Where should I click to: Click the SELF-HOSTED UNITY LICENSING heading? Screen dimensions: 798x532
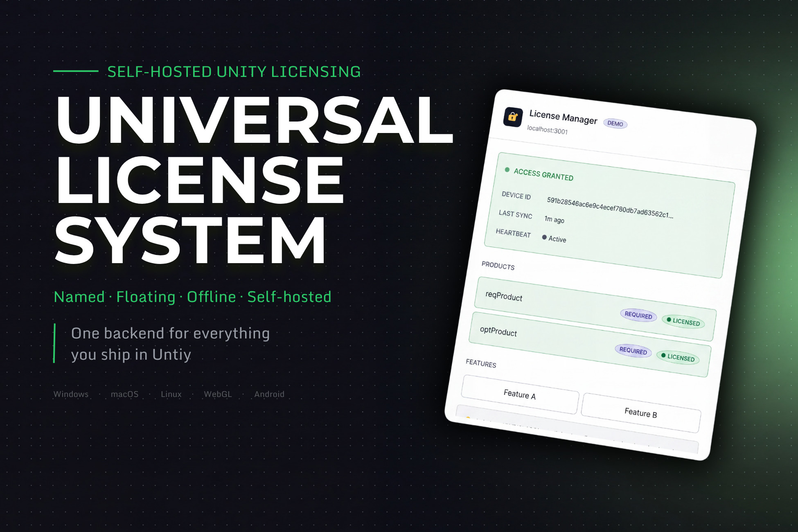(234, 72)
